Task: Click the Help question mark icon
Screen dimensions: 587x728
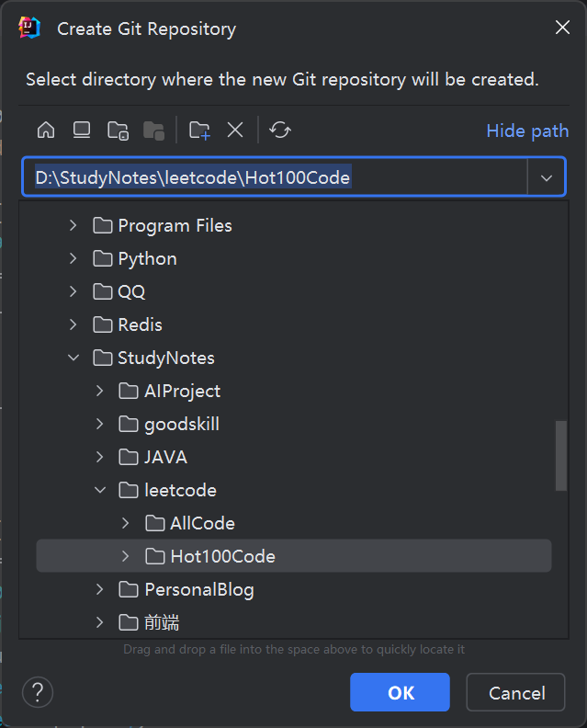Action: [x=38, y=692]
